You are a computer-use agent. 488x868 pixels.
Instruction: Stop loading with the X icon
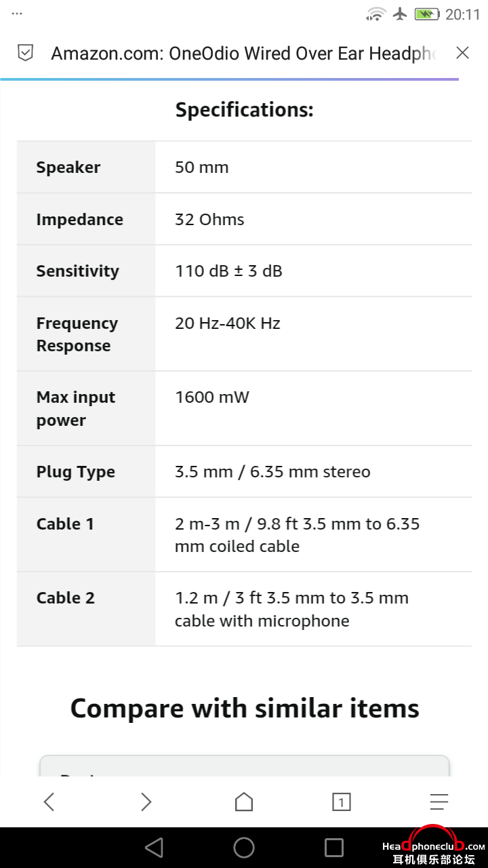pos(462,53)
